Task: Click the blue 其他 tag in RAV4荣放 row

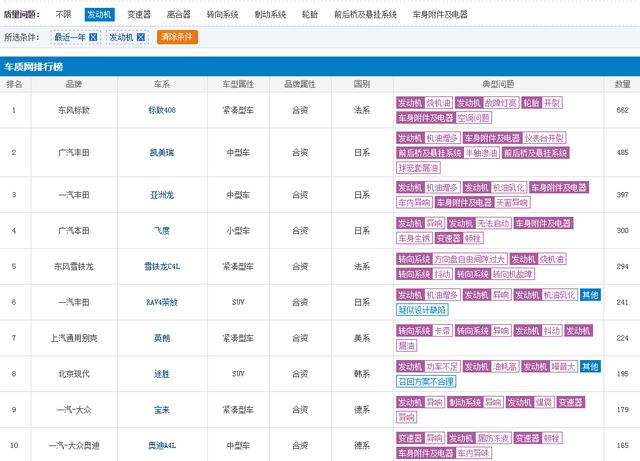Action: pyautogui.click(x=590, y=295)
